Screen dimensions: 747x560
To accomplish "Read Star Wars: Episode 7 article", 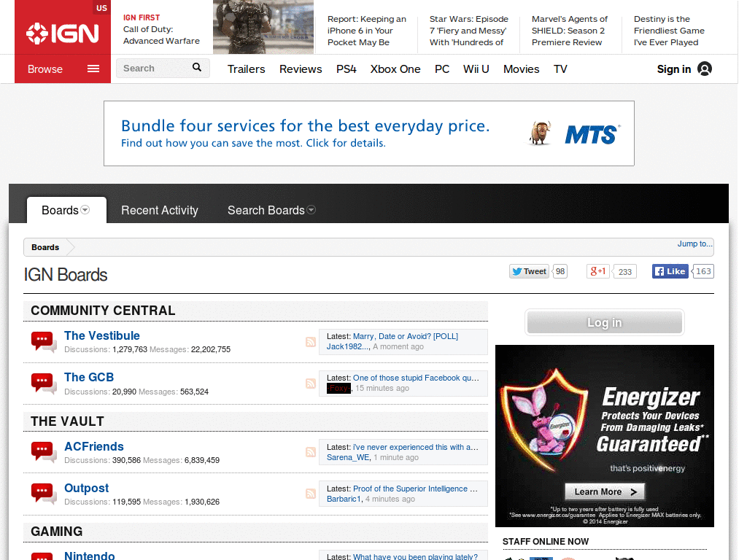I will pyautogui.click(x=469, y=31).
